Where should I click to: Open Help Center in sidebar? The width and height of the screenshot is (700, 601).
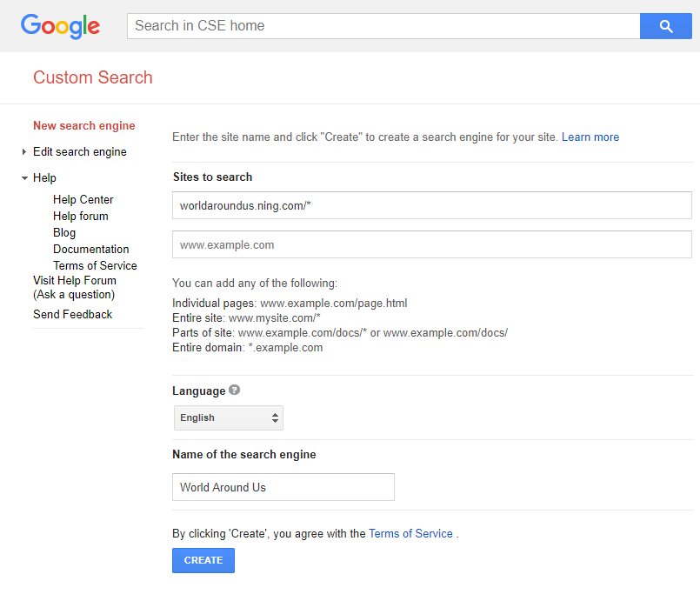83,199
